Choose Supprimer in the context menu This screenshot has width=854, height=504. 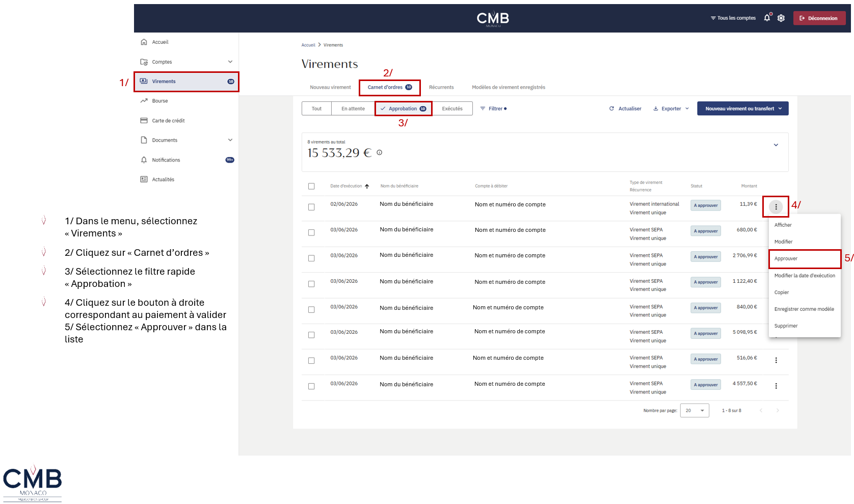point(805,326)
